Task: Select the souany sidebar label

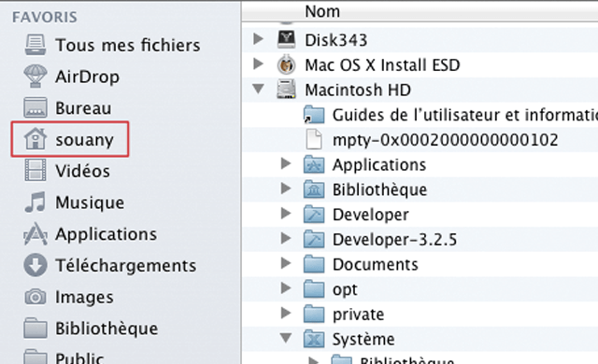Action: coord(85,140)
